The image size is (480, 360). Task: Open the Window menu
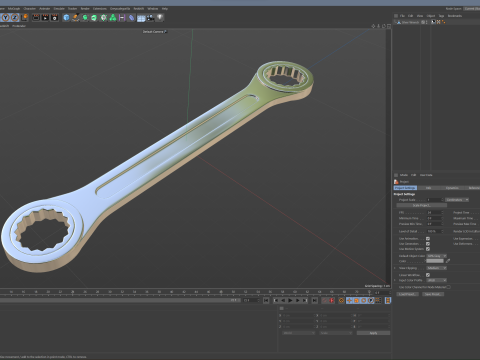153,9
